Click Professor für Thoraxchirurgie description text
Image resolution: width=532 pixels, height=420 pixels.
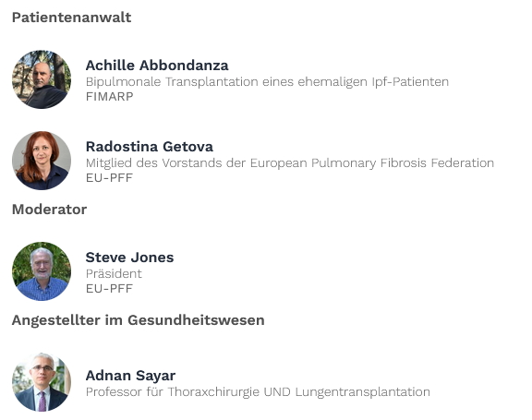click(x=258, y=392)
